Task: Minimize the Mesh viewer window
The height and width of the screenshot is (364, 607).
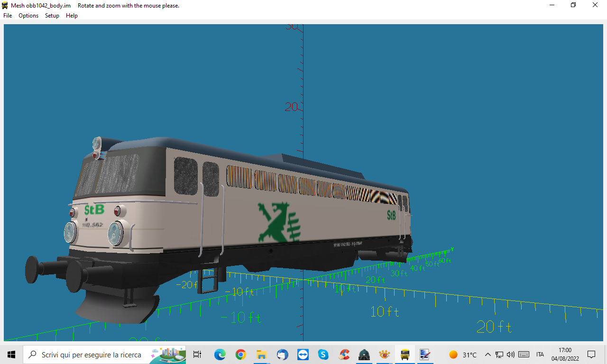Action: tap(552, 5)
